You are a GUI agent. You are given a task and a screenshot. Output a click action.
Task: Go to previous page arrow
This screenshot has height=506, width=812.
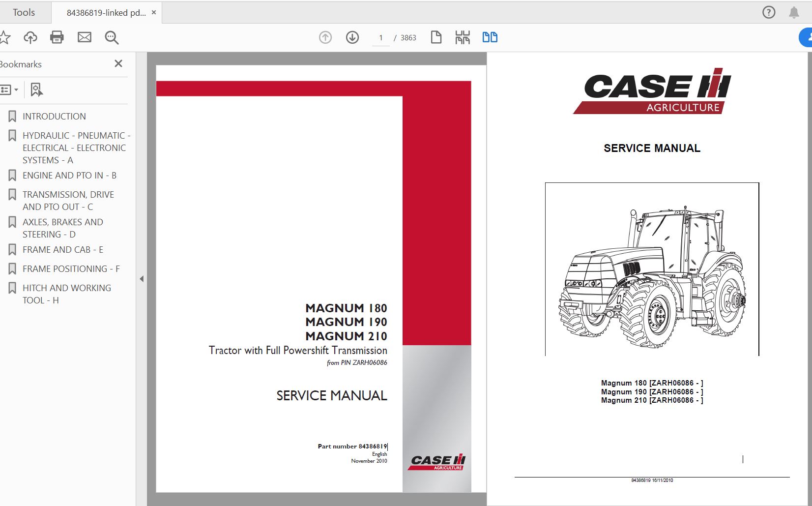pyautogui.click(x=325, y=37)
